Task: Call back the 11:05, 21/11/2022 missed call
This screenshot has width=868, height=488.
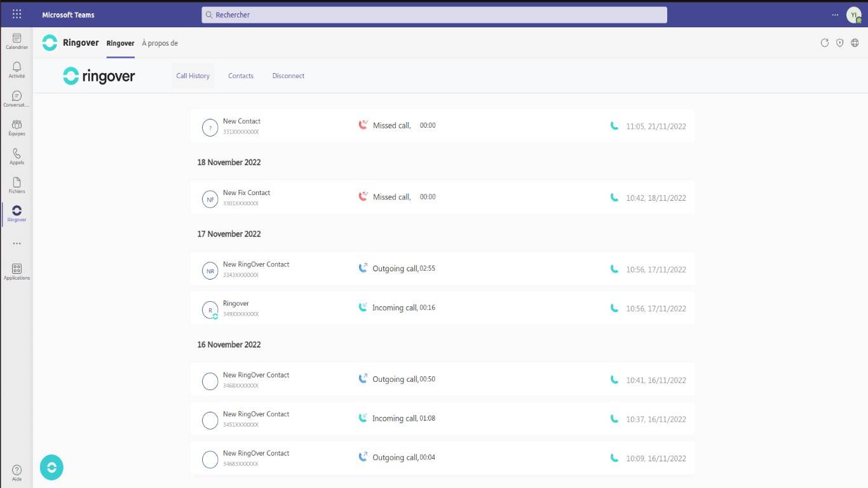Action: [614, 126]
